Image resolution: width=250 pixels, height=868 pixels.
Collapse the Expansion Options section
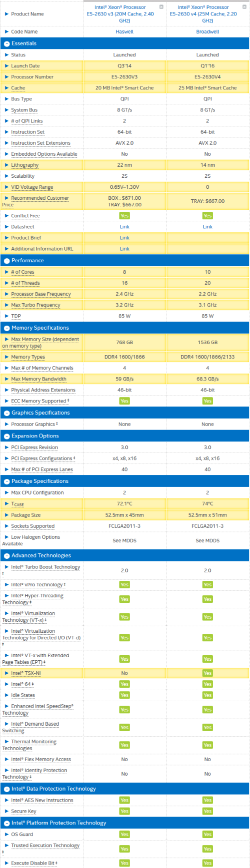click(x=7, y=436)
